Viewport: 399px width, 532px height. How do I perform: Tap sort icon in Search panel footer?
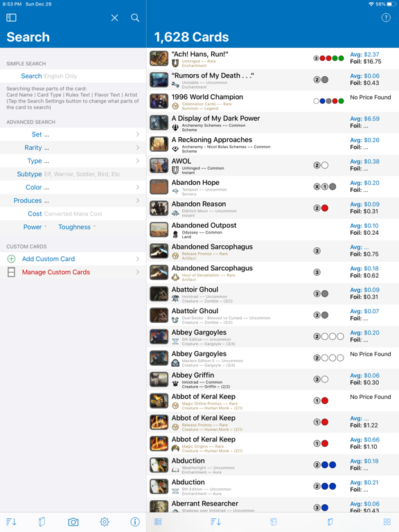point(11,522)
